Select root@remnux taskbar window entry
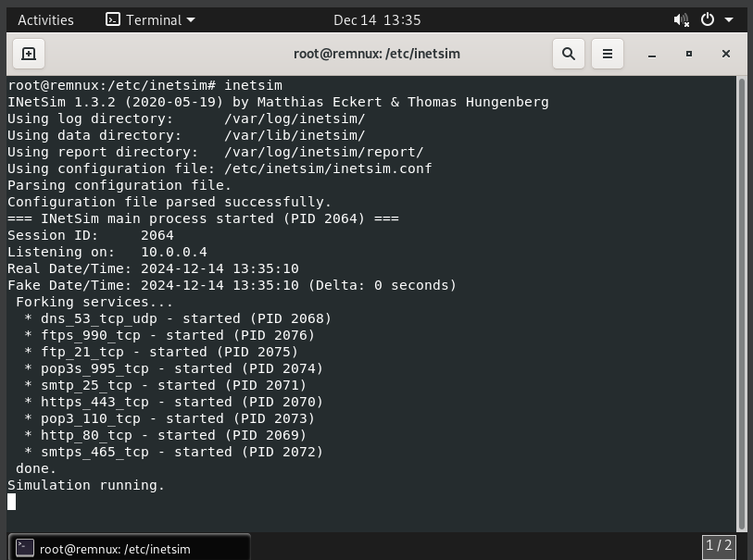 [x=130, y=548]
